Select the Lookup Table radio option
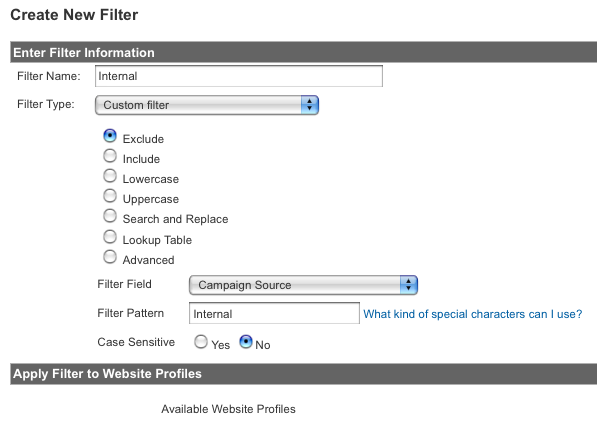Screen dimensions: 597x421 point(110,237)
